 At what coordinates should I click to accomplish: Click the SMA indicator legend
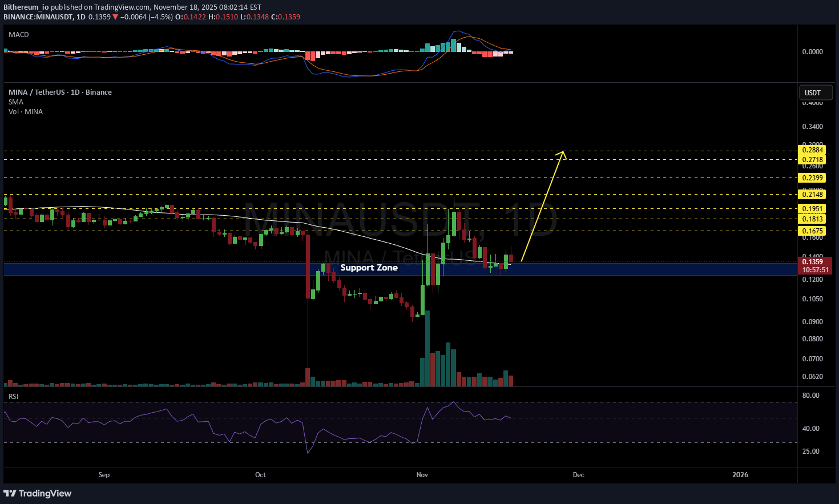pyautogui.click(x=16, y=102)
